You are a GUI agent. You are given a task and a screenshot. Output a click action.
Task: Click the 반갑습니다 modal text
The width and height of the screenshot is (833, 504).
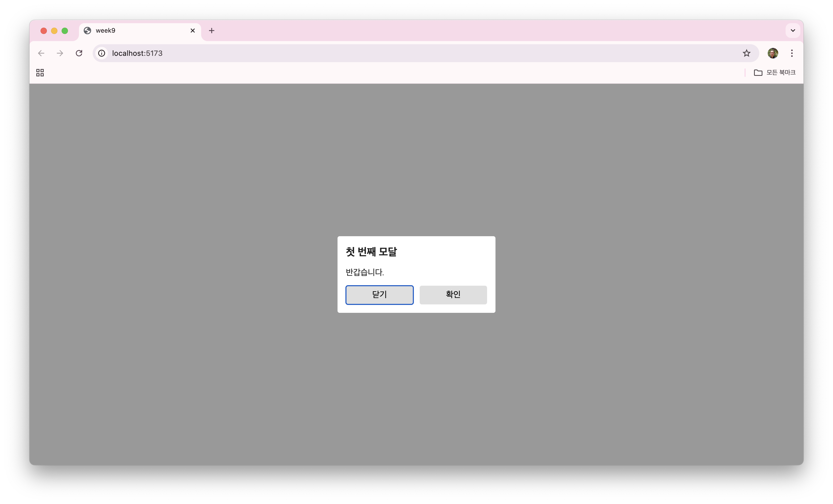[364, 272]
